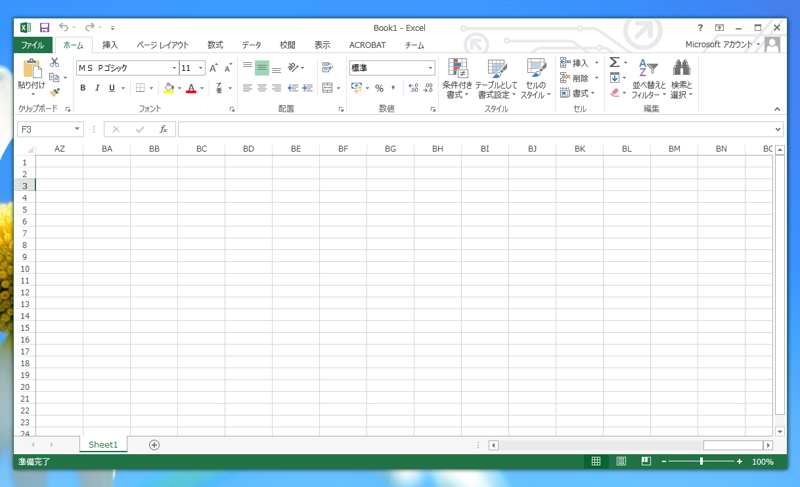This screenshot has height=487, width=800.
Task: Click the zoom slider handle
Action: (701, 462)
